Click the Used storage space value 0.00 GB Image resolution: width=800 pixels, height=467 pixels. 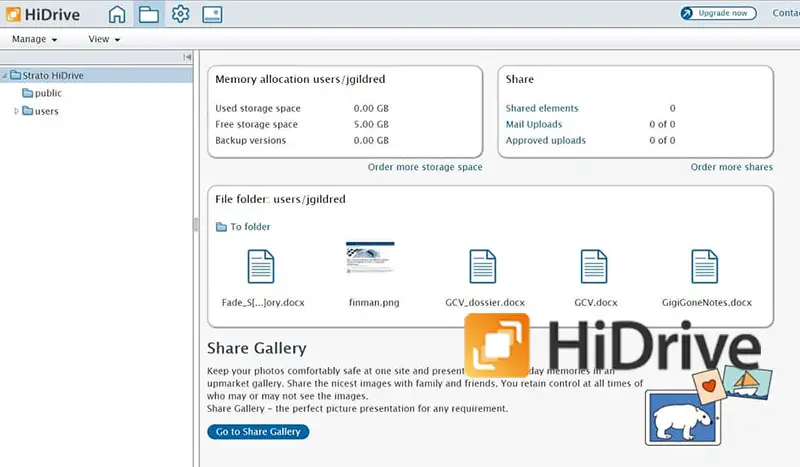[371, 108]
